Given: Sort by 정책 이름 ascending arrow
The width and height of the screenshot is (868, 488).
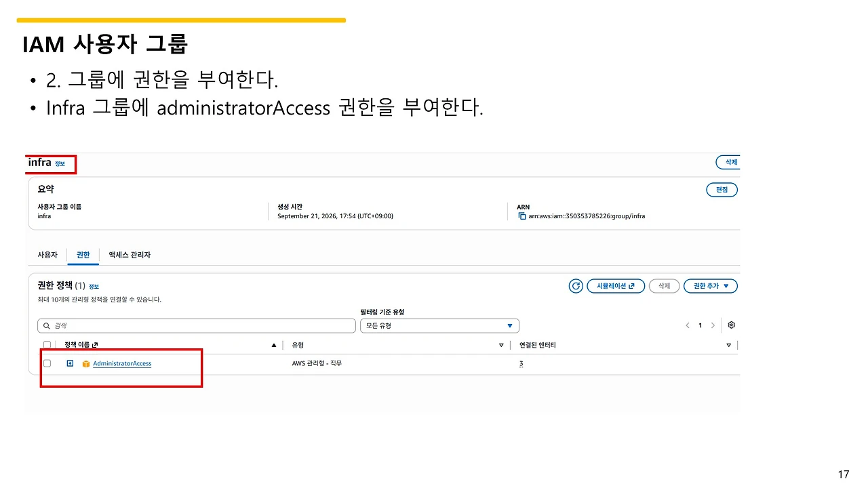Looking at the screenshot, I should click(274, 345).
